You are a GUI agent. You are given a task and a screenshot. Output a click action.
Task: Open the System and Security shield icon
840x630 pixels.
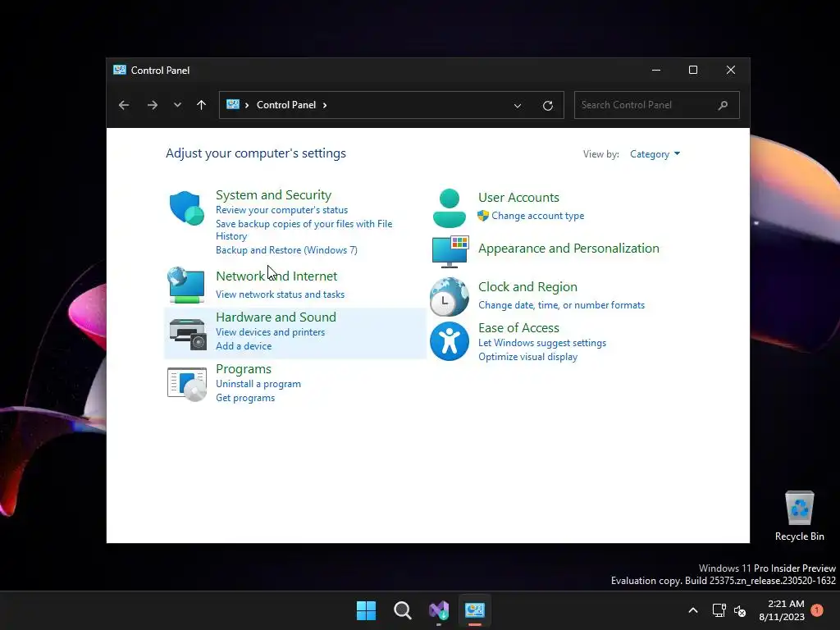pyautogui.click(x=186, y=208)
